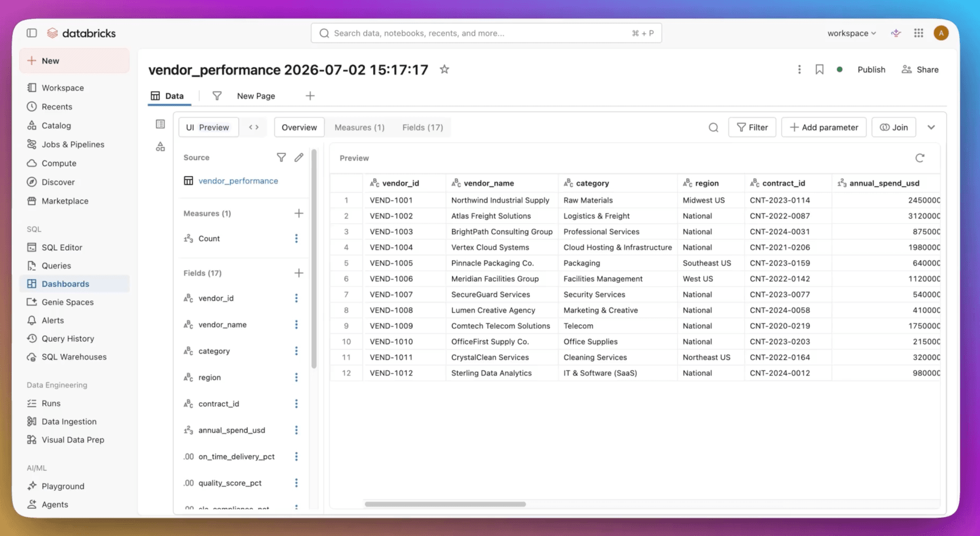Share the dashboard
Viewport: 980px width, 536px height.
(920, 70)
